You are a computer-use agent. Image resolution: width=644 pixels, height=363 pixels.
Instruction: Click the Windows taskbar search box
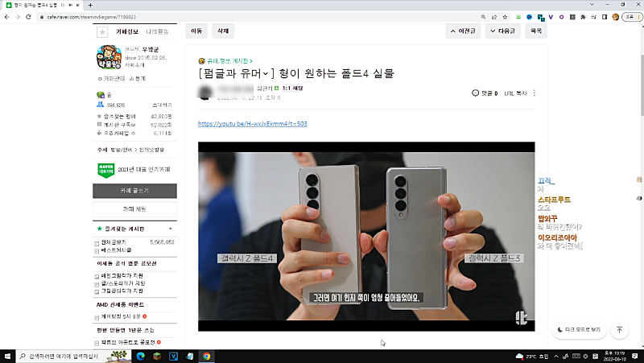click(72, 356)
